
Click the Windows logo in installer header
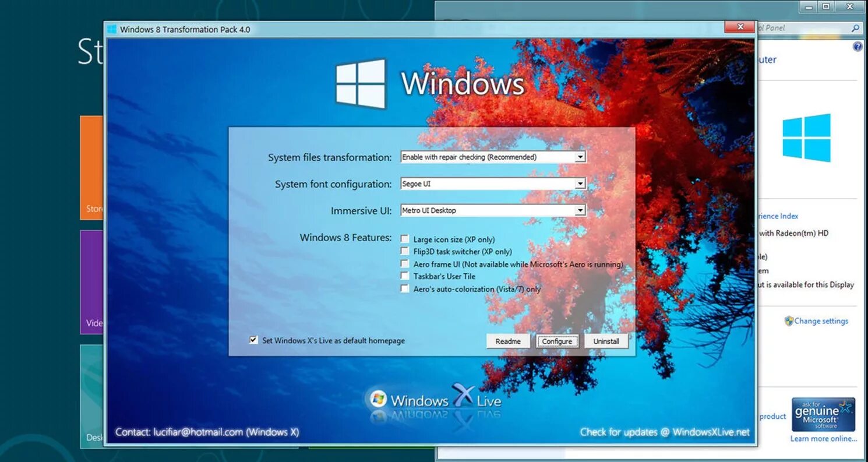tap(361, 83)
